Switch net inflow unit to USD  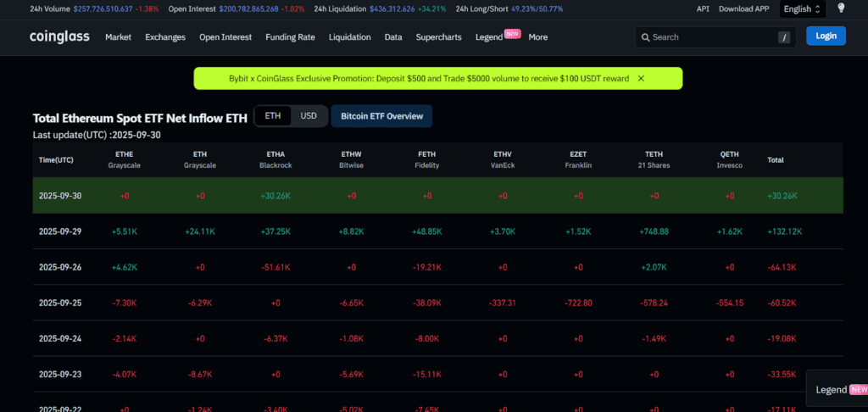pyautogui.click(x=309, y=116)
